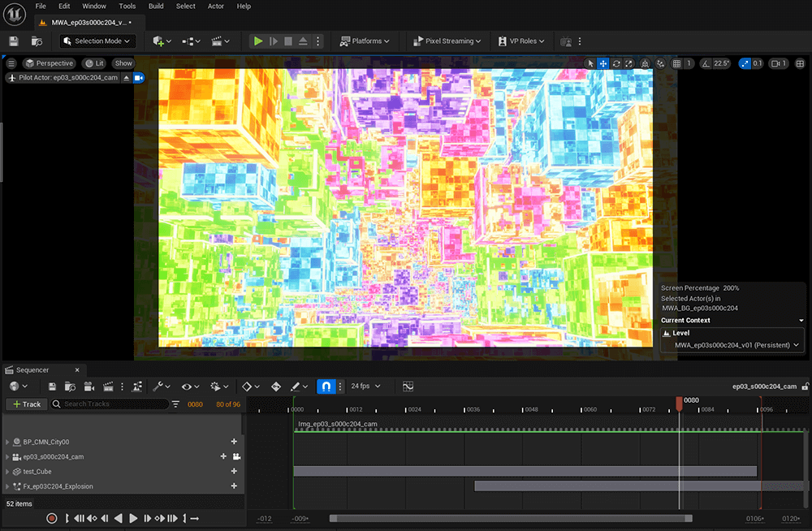Click the green Play level button
Screen dimensions: 812x531
pos(257,41)
